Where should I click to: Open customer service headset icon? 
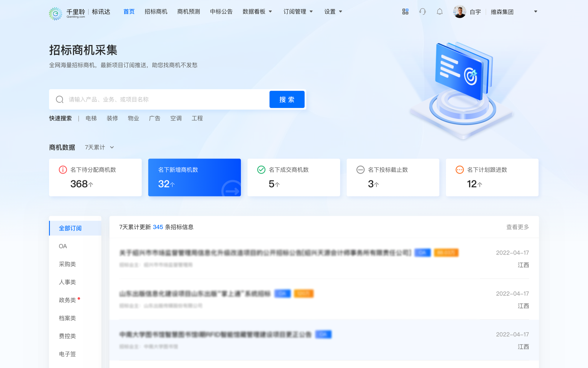point(422,11)
